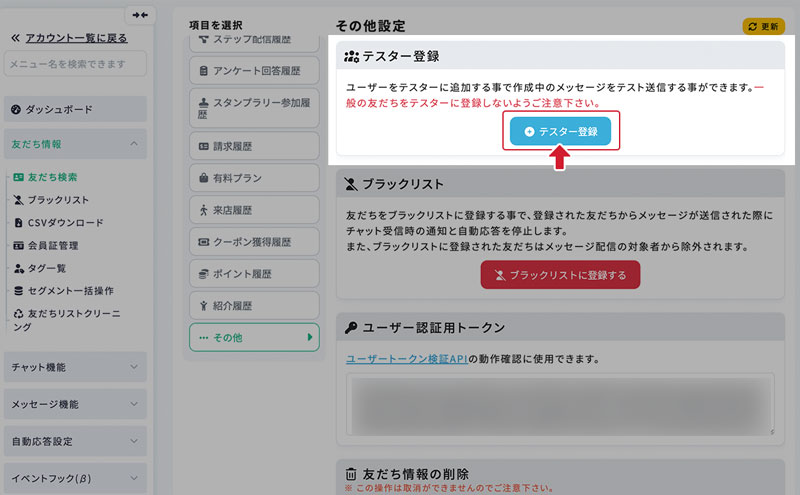
Task: Select 友だち検索 in sidebar
Action: tap(52, 177)
